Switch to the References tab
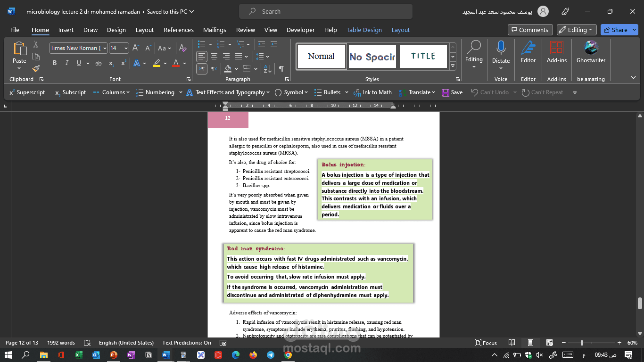The image size is (644, 362). [179, 30]
